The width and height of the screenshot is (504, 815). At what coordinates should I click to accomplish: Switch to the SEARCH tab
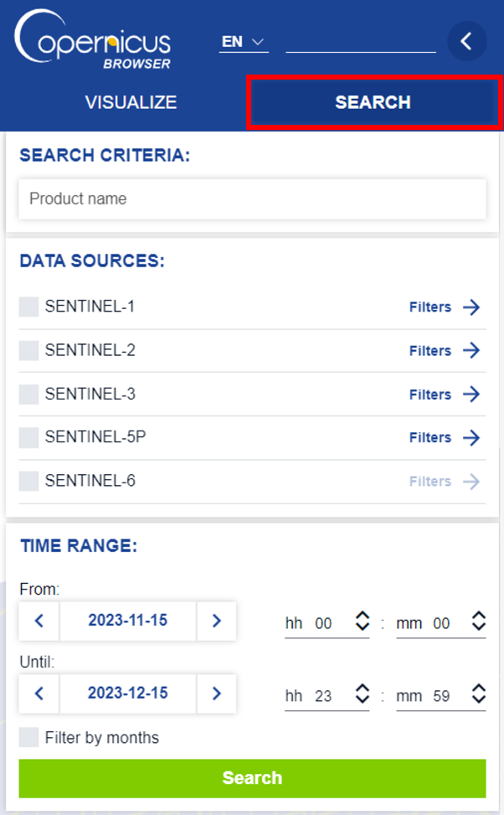tap(373, 102)
